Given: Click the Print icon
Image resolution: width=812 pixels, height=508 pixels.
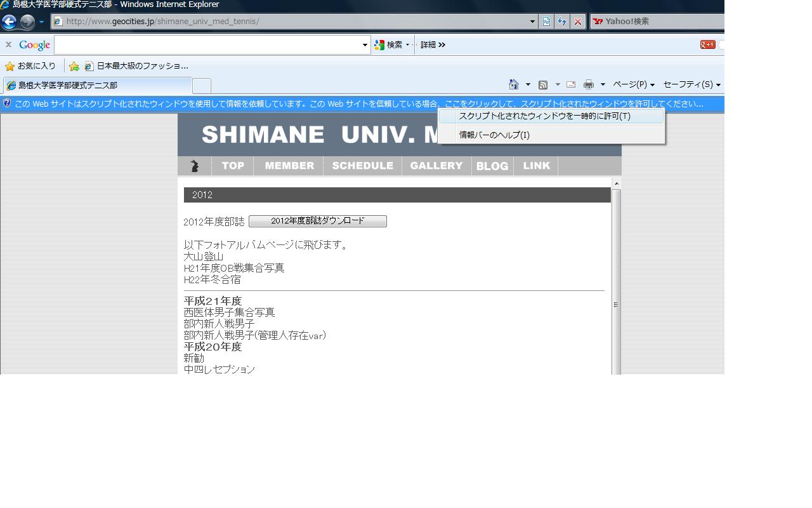Looking at the screenshot, I should [589, 84].
